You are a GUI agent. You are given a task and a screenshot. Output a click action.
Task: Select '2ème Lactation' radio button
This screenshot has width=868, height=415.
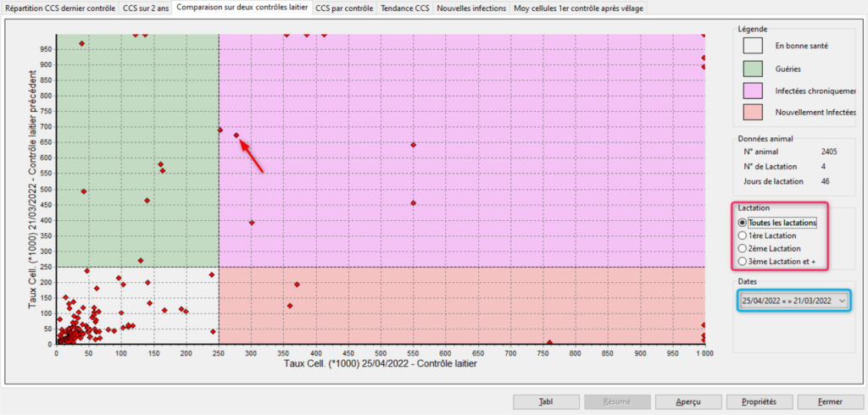coord(743,249)
